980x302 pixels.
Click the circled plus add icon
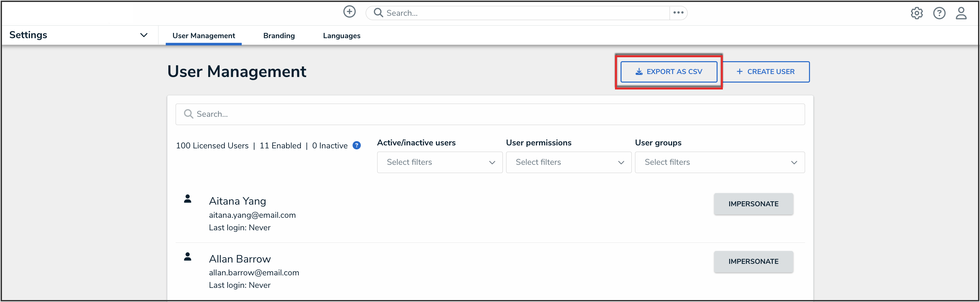tap(349, 12)
